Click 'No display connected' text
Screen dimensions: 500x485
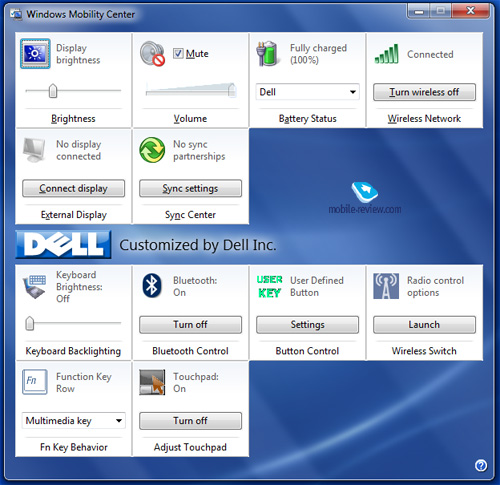[79, 150]
